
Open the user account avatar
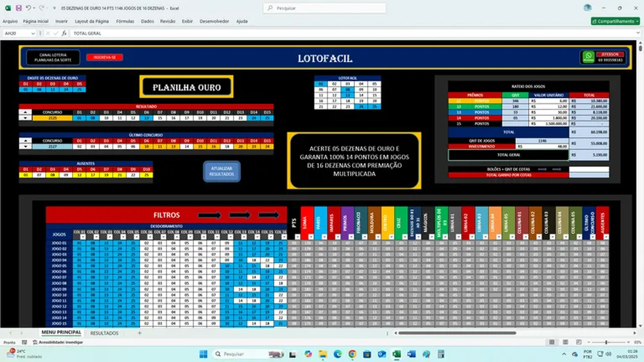click(587, 8)
